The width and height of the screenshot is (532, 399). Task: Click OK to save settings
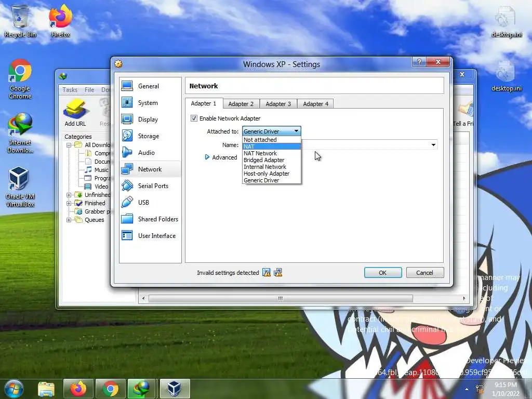(x=383, y=273)
